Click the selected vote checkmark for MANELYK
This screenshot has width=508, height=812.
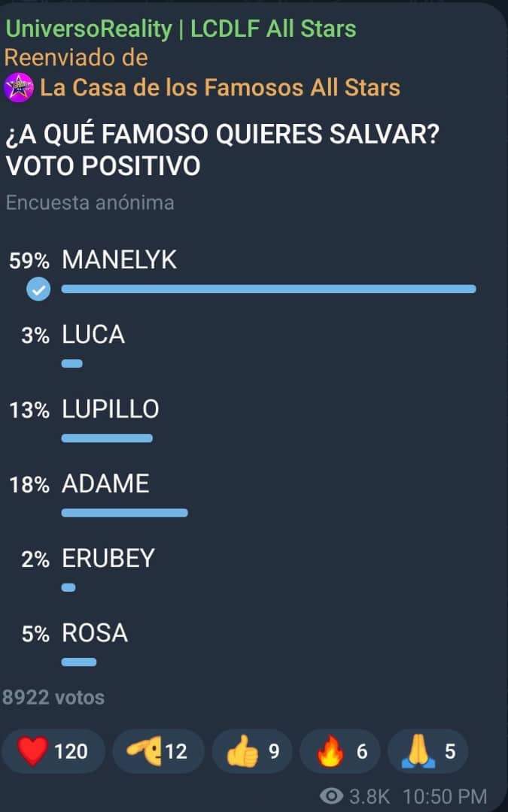(x=38, y=289)
